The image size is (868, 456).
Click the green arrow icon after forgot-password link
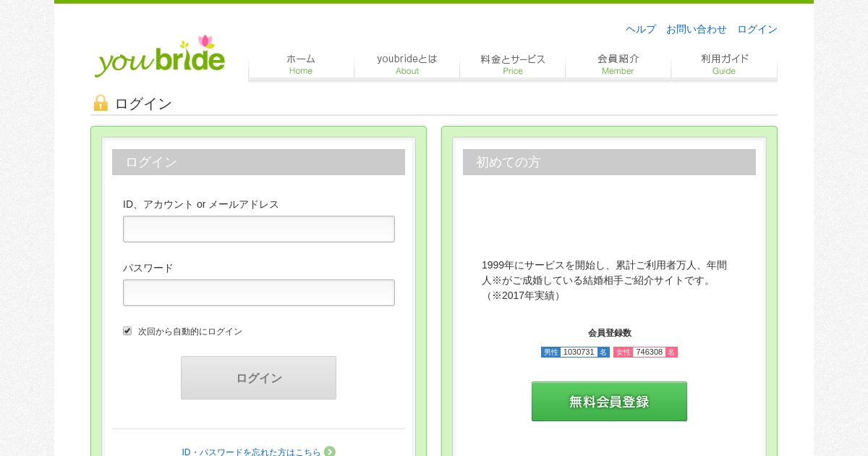pos(330,452)
